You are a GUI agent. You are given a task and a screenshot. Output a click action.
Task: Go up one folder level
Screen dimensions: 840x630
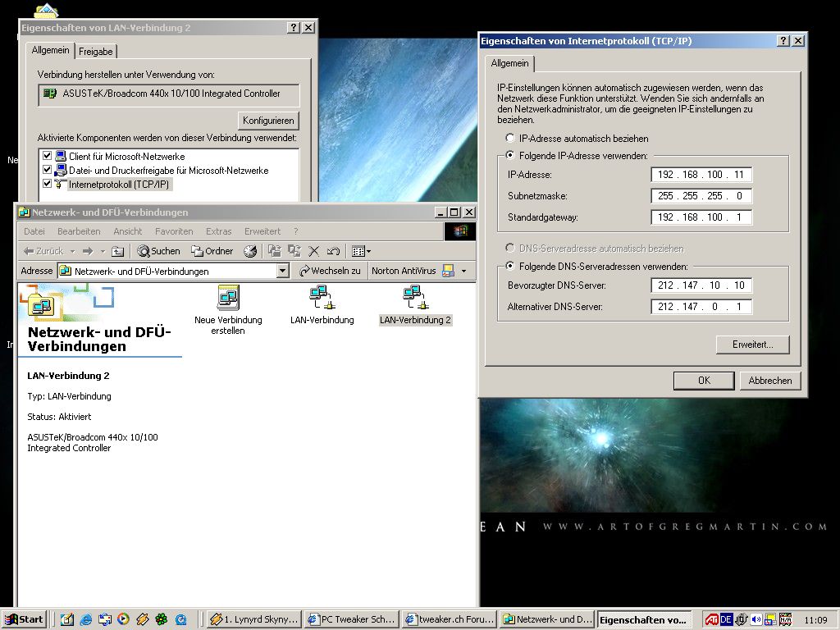(x=117, y=251)
